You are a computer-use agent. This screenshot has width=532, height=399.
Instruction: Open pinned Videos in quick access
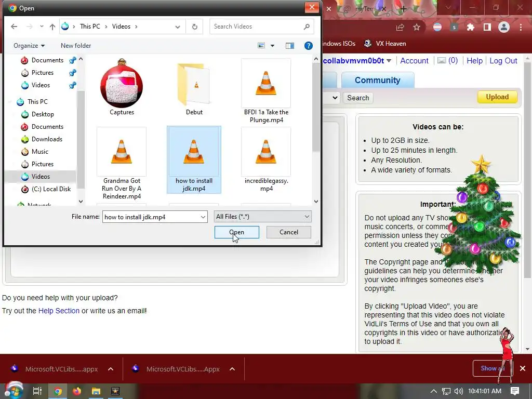(41, 85)
